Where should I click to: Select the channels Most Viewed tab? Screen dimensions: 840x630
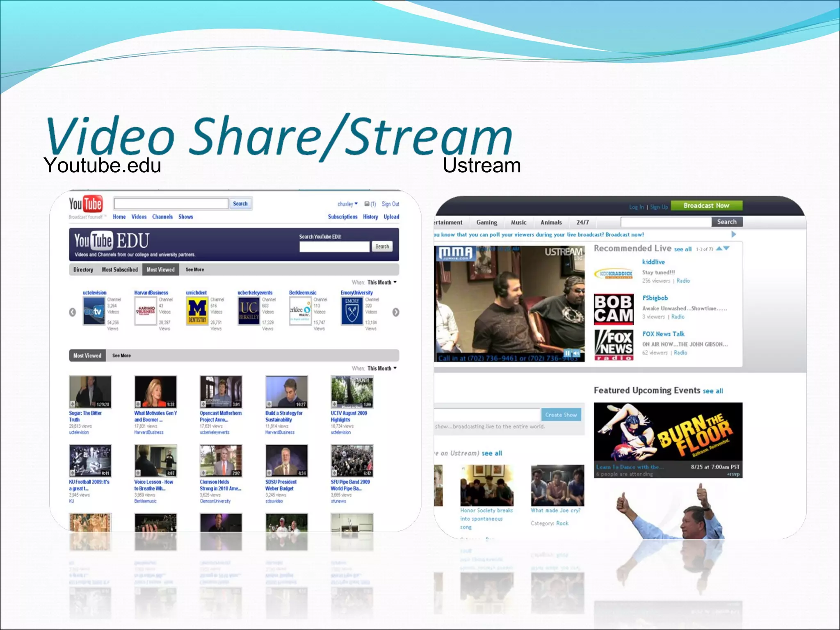161,269
